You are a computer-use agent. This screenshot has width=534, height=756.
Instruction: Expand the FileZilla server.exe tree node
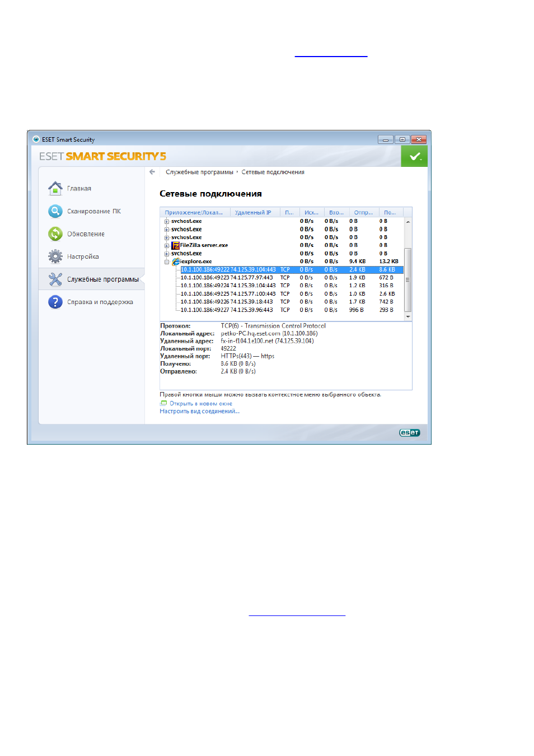tap(167, 245)
